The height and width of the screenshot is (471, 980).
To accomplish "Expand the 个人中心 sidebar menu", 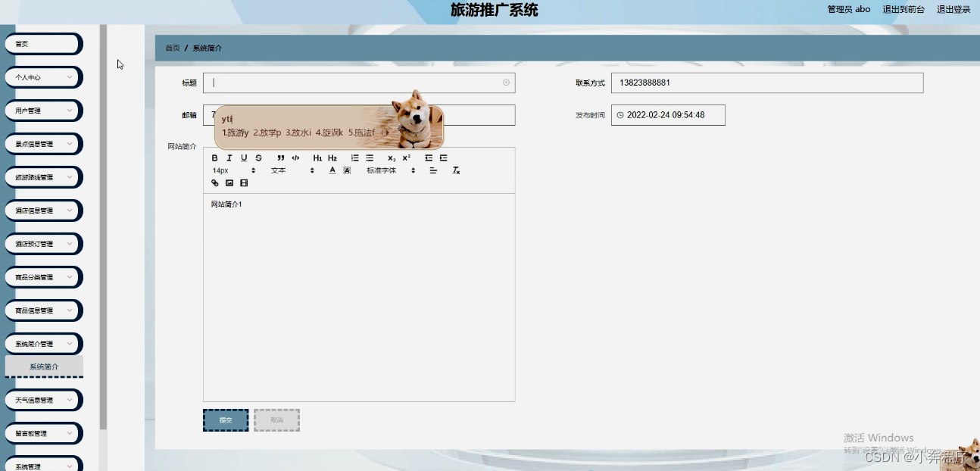I will pyautogui.click(x=43, y=77).
